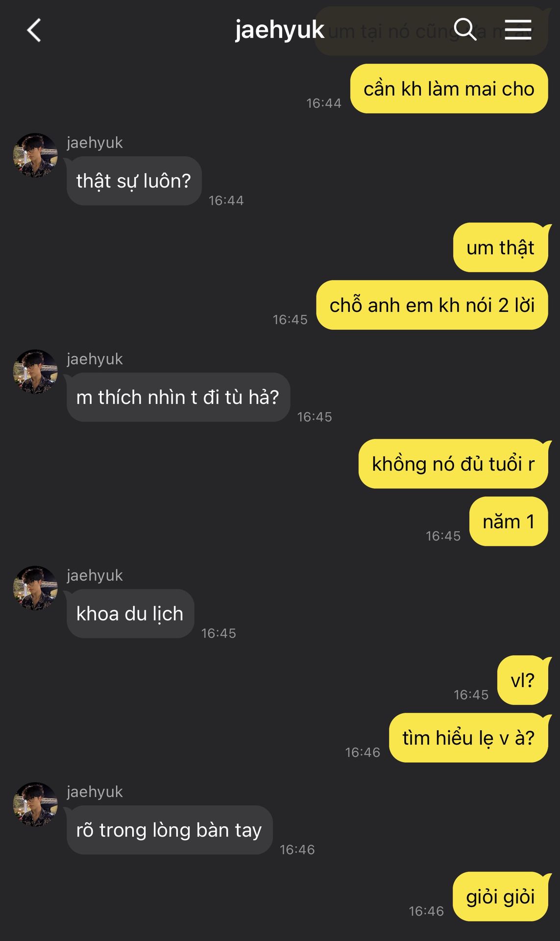Open the chat search magnifier icon
This screenshot has width=560, height=941.
[465, 29]
